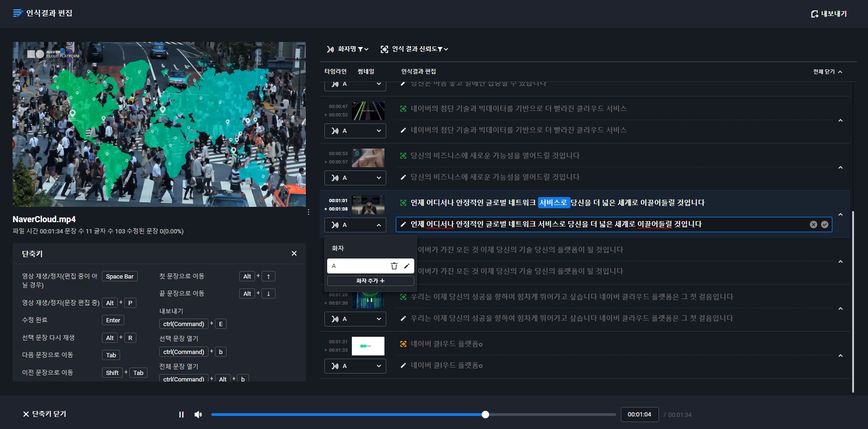868x429 pixels.
Task: Close the 단축키 shortcuts panel with X
Action: 294,253
